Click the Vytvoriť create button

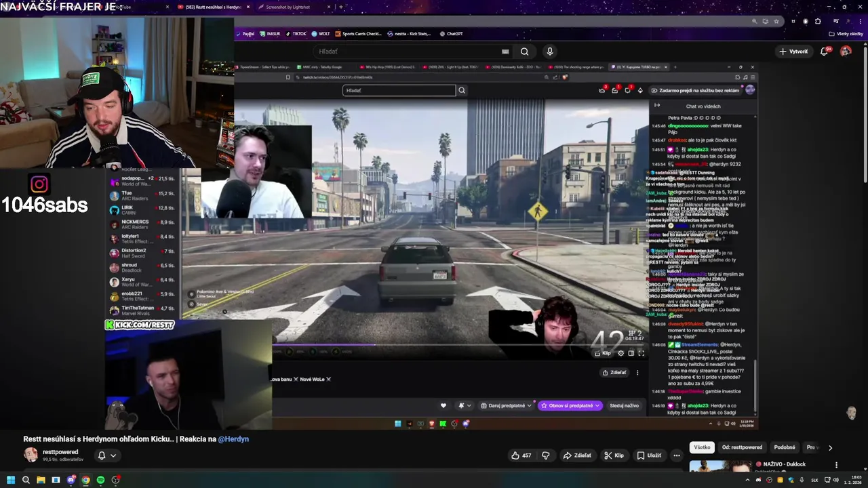pos(793,52)
